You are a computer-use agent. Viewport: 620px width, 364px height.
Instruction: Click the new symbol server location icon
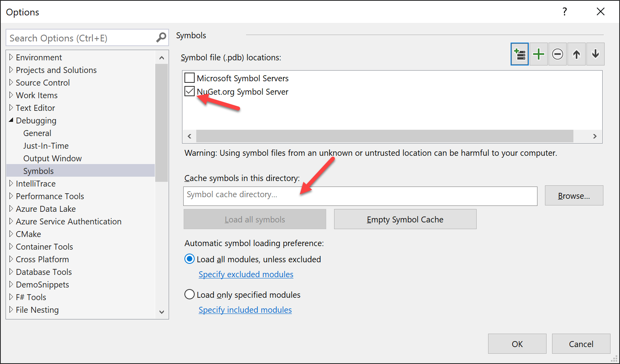(x=520, y=54)
